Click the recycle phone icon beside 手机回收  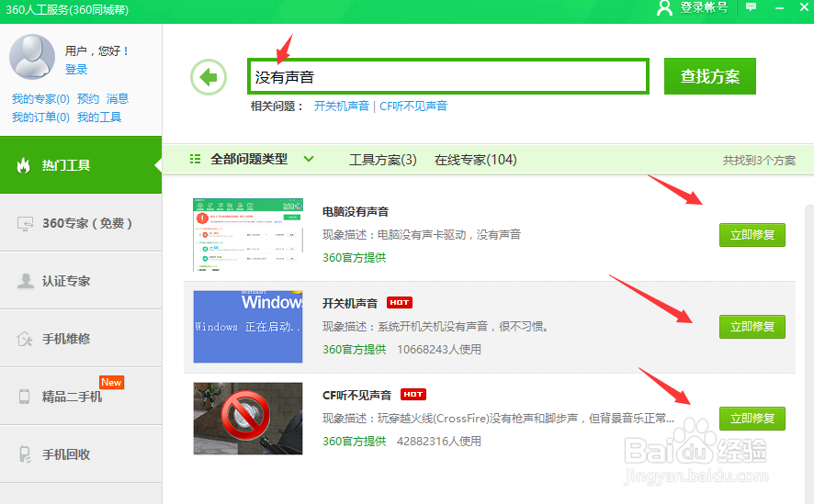point(25,454)
